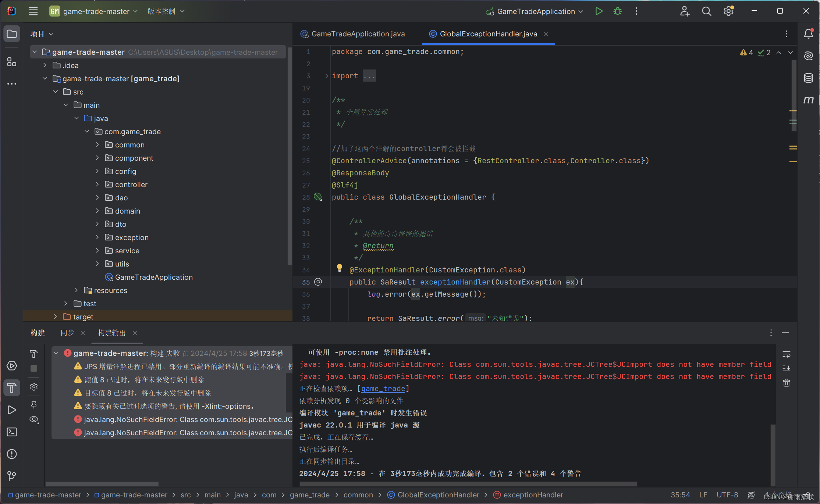820x504 pixels.
Task: Select the 同步 tab in the build panel
Action: (67, 333)
